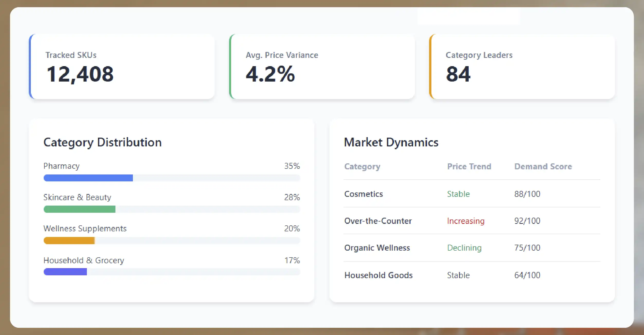Click the 28% Skincare value
644x335 pixels.
(292, 197)
